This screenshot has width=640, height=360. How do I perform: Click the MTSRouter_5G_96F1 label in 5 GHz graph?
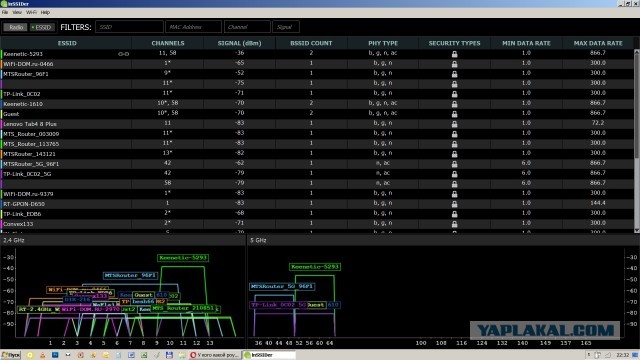(x=282, y=287)
